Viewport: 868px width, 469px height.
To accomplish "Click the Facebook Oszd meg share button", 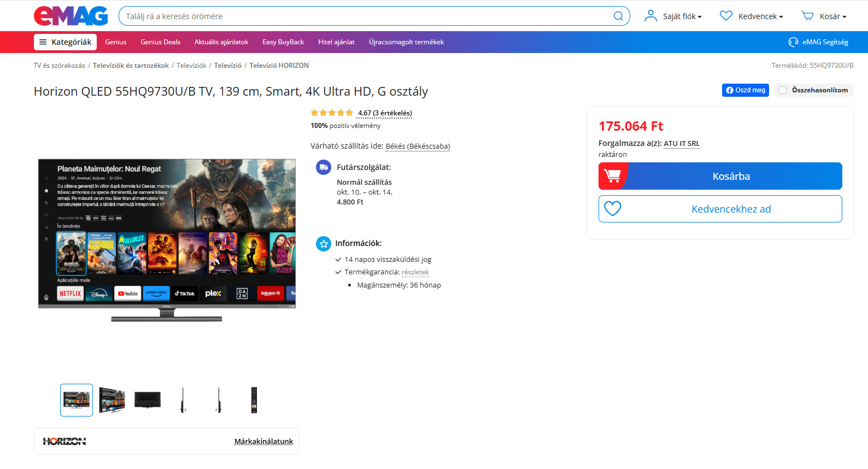I will pos(745,90).
